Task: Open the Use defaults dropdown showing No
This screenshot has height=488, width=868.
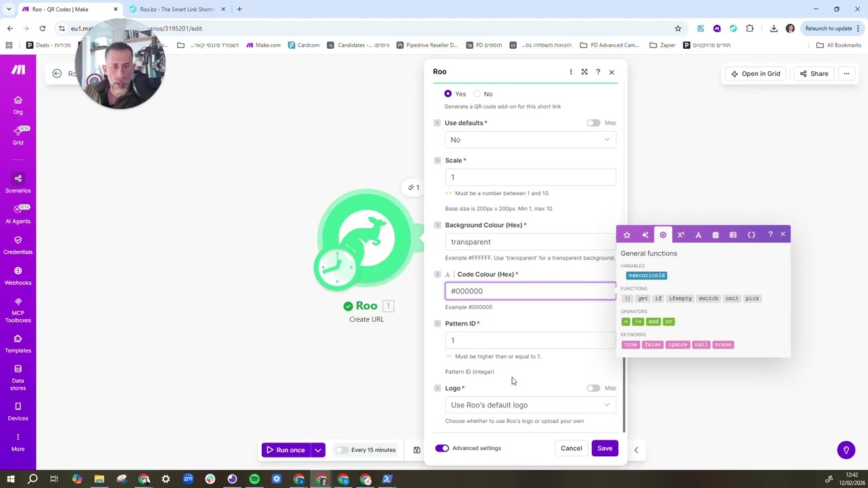Action: (530, 140)
